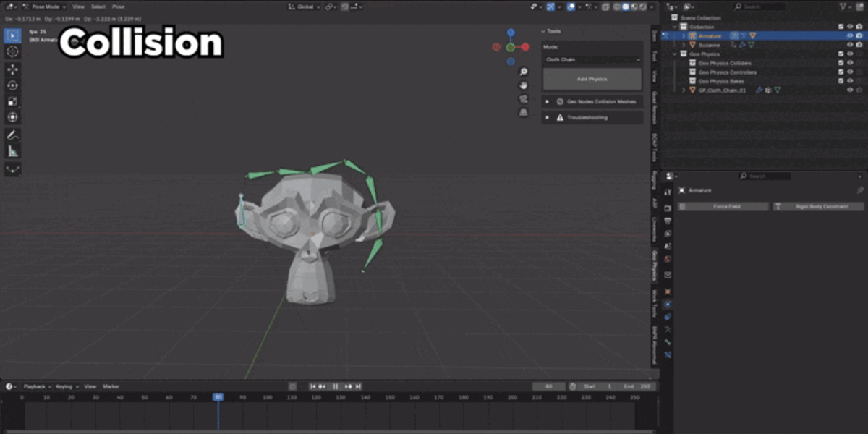Click the End frame field 250

pyautogui.click(x=637, y=387)
